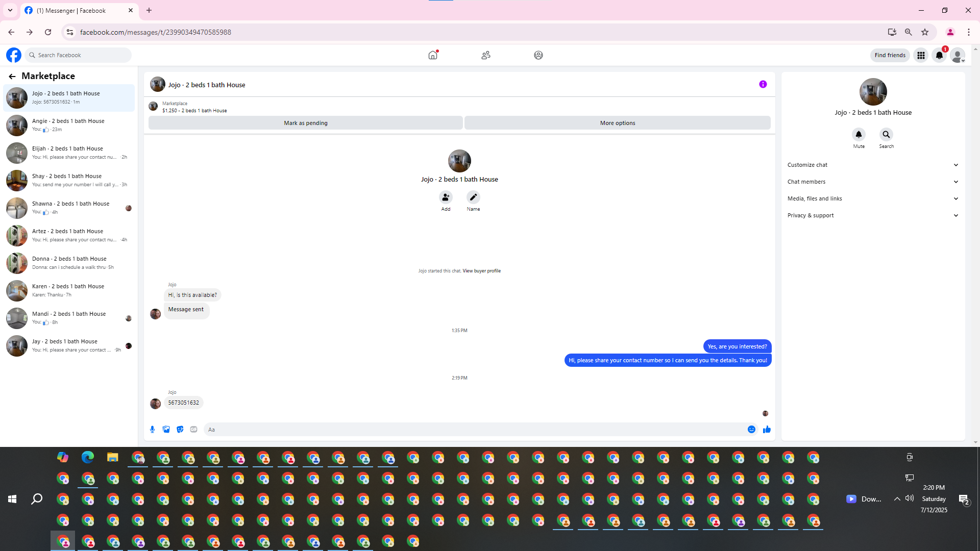Click the purple conversation info icon
Viewport: 980px width, 551px height.
pos(763,84)
